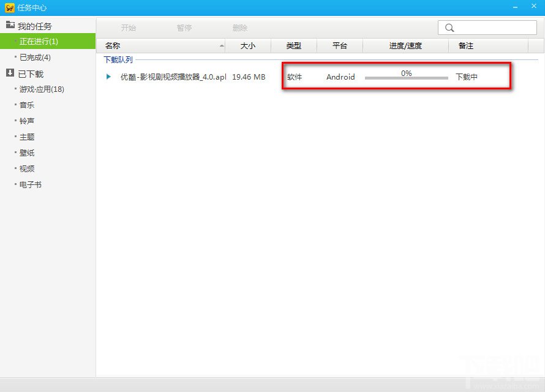Open 游戏·应用(18) downloads category
The width and height of the screenshot is (545, 392).
tap(42, 89)
